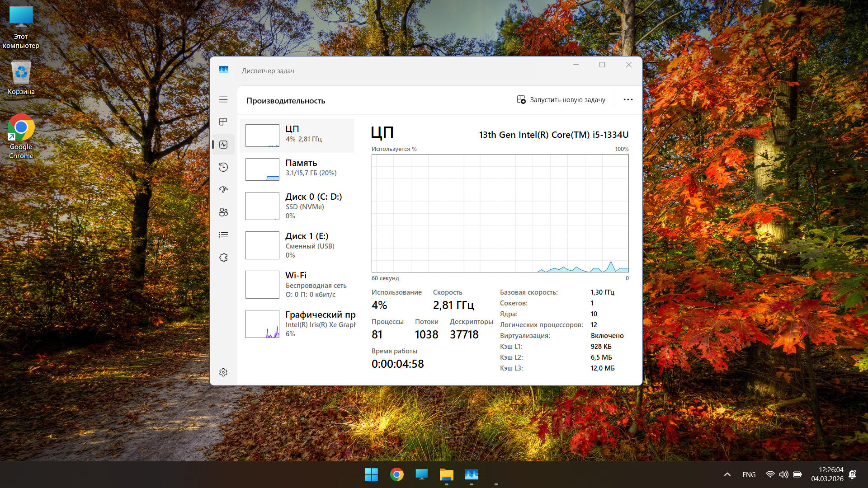Viewport: 868px width, 488px height.
Task: Click the CPU usage graph
Action: pos(500,213)
